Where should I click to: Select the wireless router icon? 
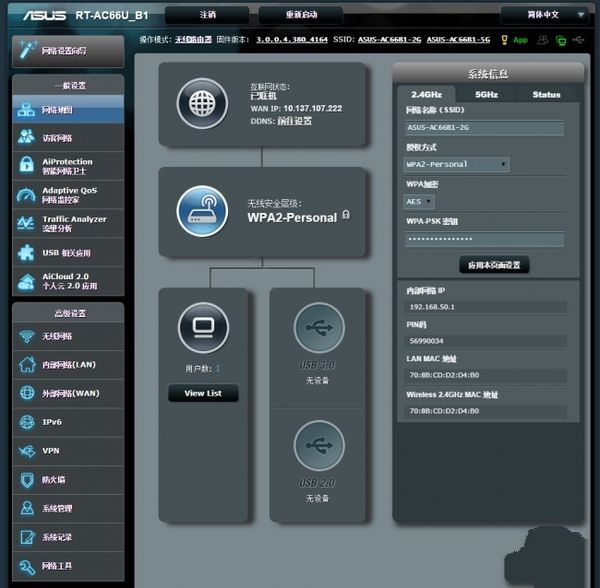pos(202,210)
